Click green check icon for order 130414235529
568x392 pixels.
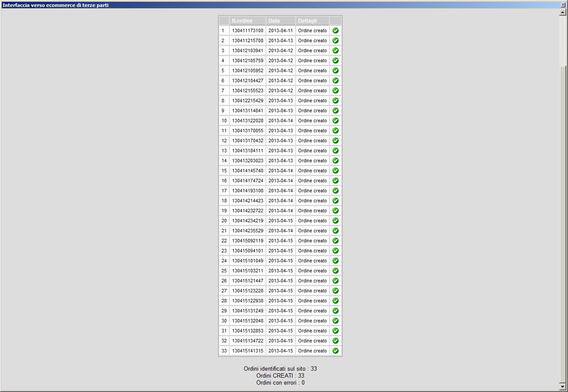click(x=336, y=231)
